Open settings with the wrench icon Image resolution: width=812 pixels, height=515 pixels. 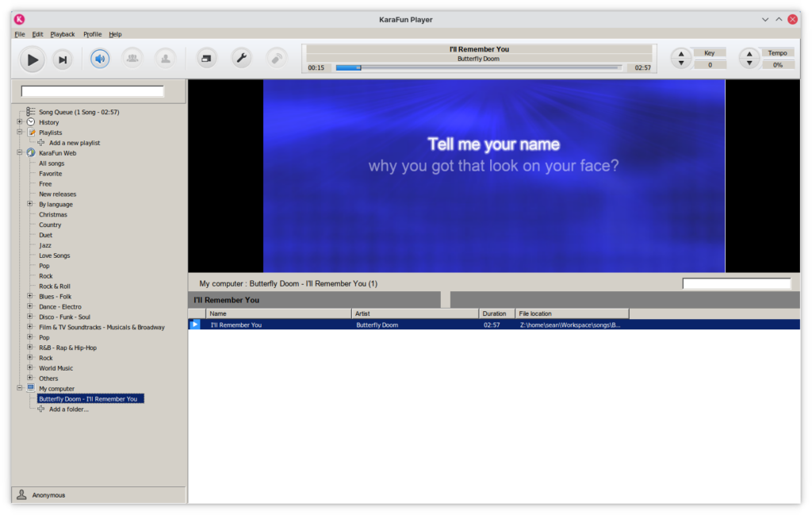[241, 58]
